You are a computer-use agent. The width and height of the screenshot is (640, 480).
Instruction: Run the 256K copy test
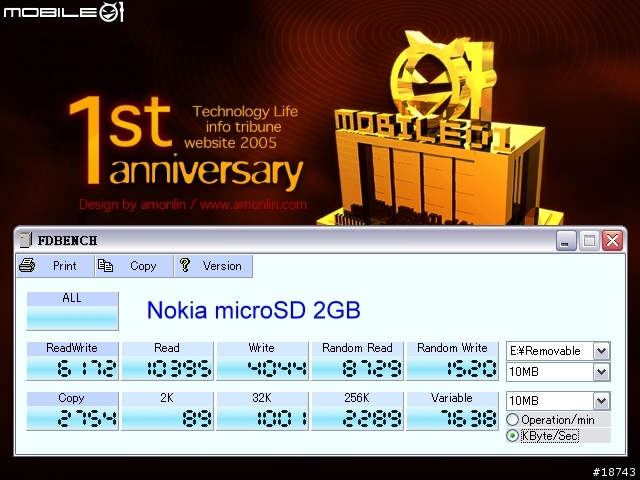pyautogui.click(x=357, y=411)
